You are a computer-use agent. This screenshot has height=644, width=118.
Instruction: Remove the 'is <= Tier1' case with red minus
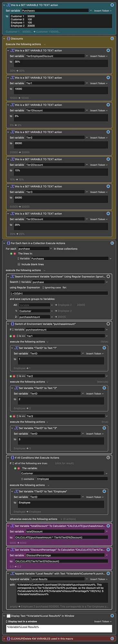tap(15, 336)
